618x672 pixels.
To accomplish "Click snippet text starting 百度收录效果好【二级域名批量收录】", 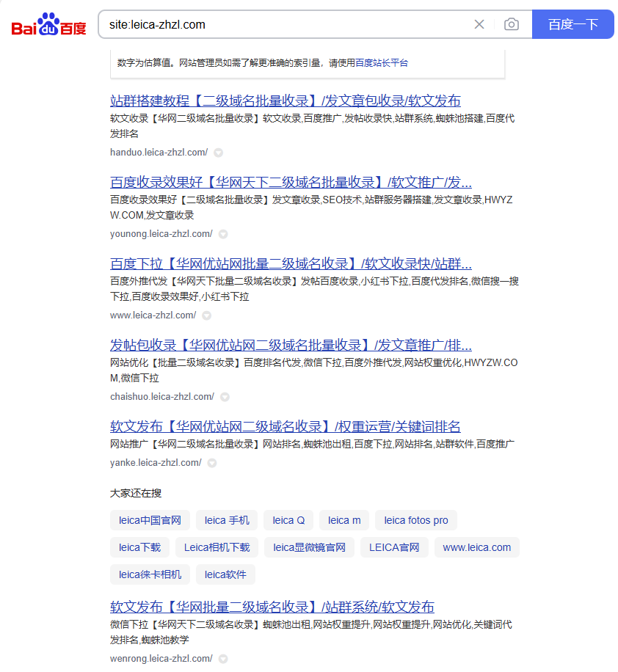I will coord(311,208).
